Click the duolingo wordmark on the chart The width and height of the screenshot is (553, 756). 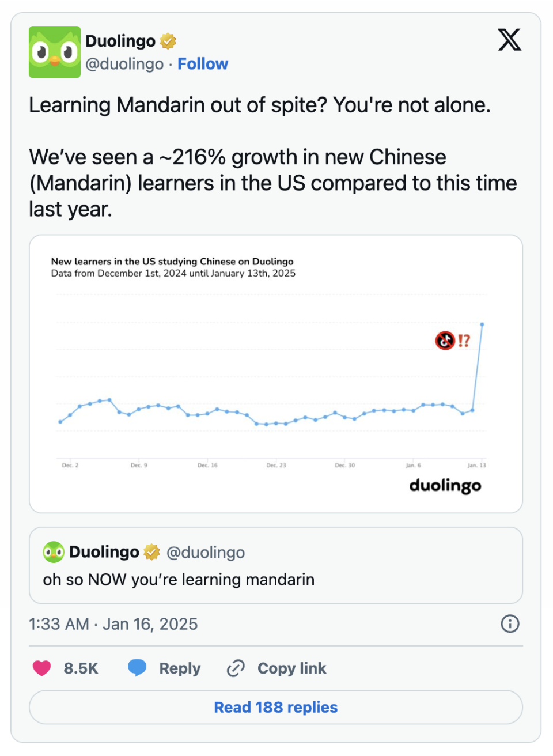pyautogui.click(x=445, y=486)
